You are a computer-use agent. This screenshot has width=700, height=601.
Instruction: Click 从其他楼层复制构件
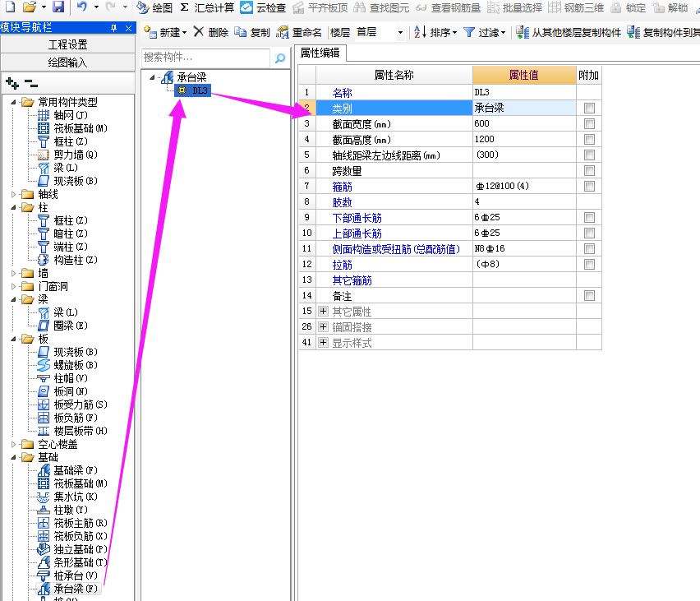pos(569,32)
